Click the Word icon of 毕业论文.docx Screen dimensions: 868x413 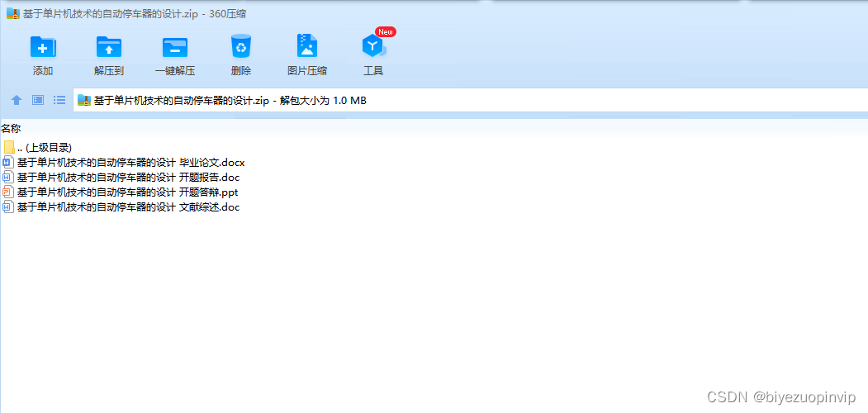pos(7,163)
